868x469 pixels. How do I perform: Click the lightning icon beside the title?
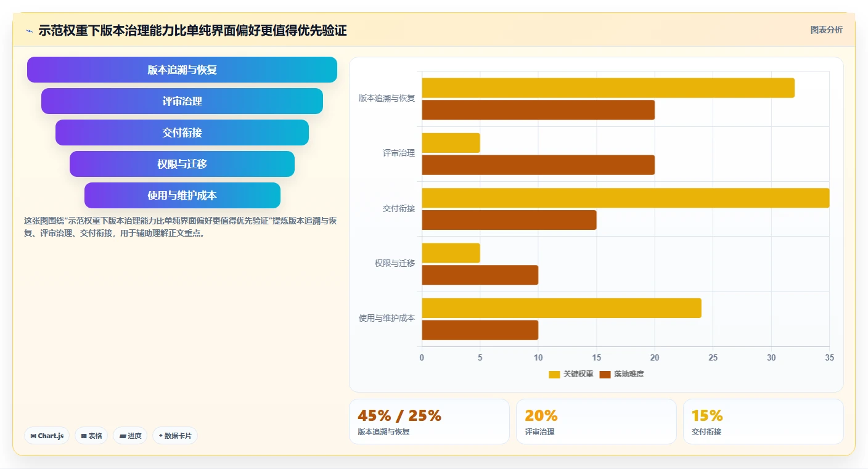tap(29, 31)
